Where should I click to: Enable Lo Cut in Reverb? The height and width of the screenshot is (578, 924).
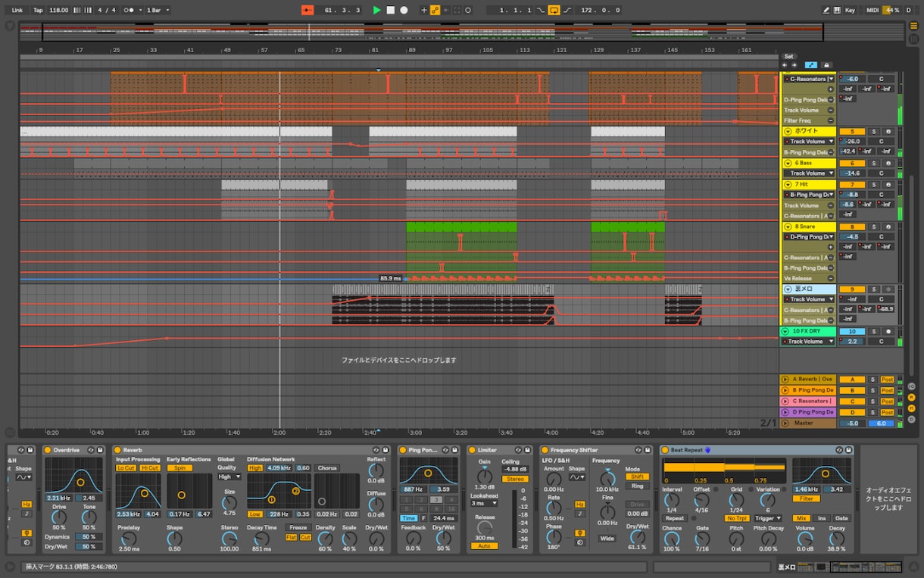(x=126, y=467)
